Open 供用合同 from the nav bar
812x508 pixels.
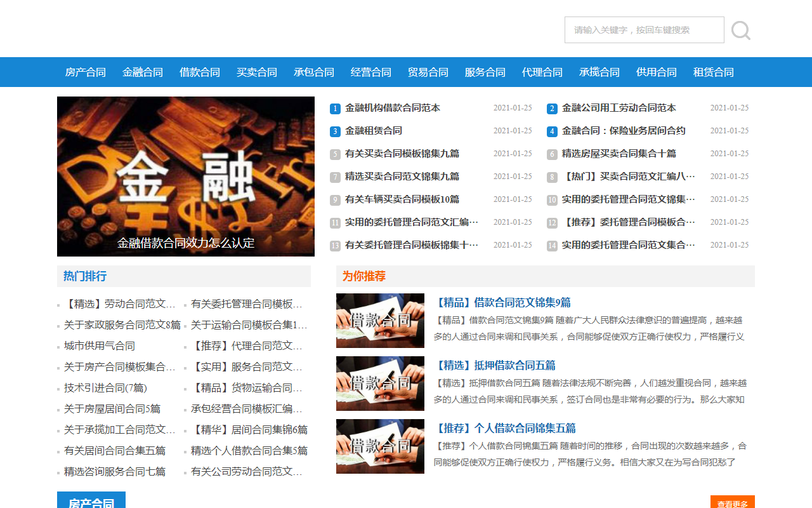[x=657, y=72]
